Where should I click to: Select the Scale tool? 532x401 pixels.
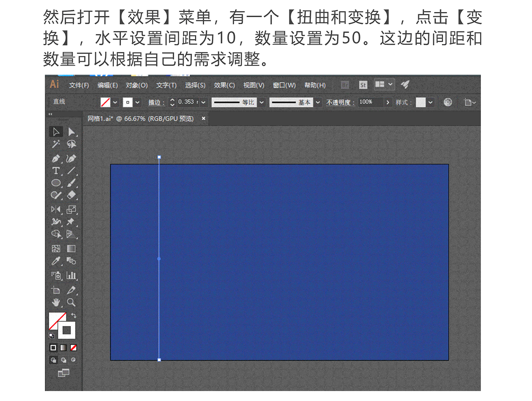pyautogui.click(x=71, y=210)
